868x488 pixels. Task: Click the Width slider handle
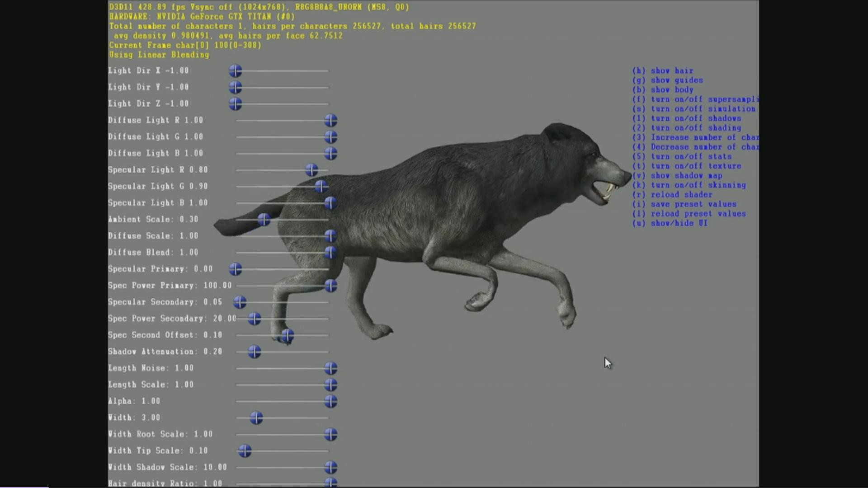click(x=256, y=418)
